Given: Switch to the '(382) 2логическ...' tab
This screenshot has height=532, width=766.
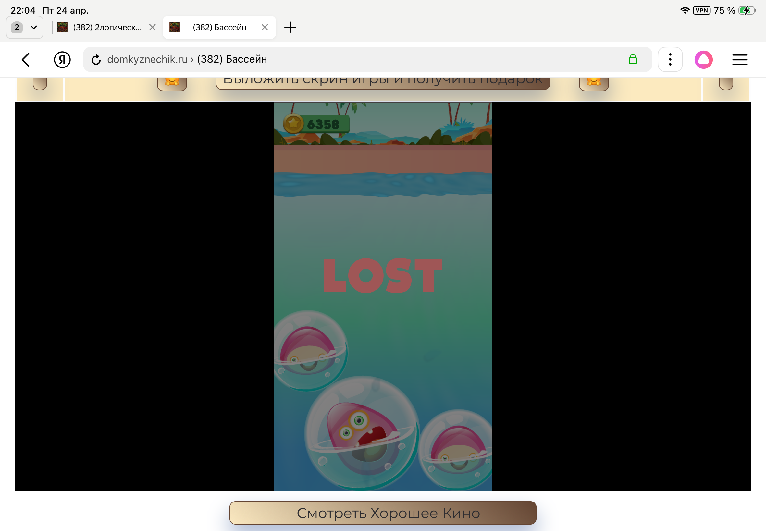Looking at the screenshot, I should [x=107, y=27].
